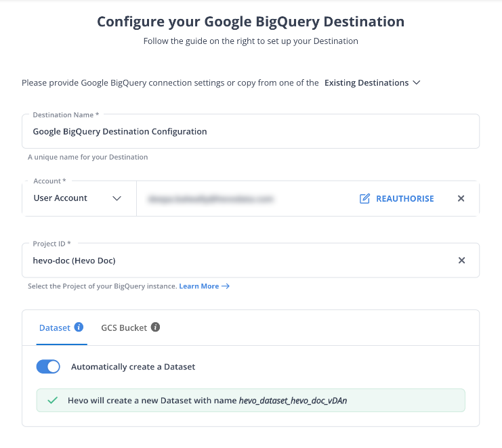Open the Existing Destinations dropdown
Viewport: 502px width, 448px height.
click(x=373, y=83)
